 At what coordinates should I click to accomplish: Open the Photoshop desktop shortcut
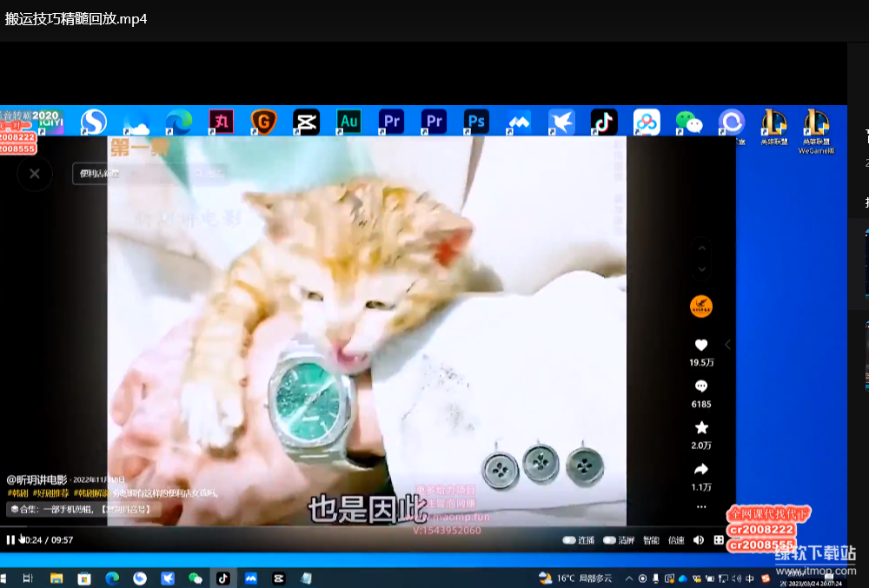coord(476,122)
